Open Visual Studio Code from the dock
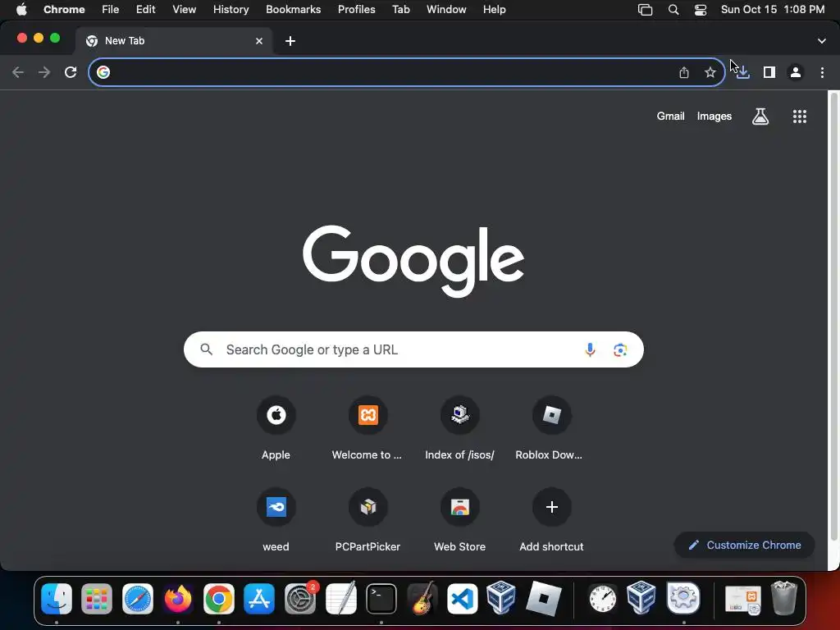840x630 pixels. (x=463, y=598)
